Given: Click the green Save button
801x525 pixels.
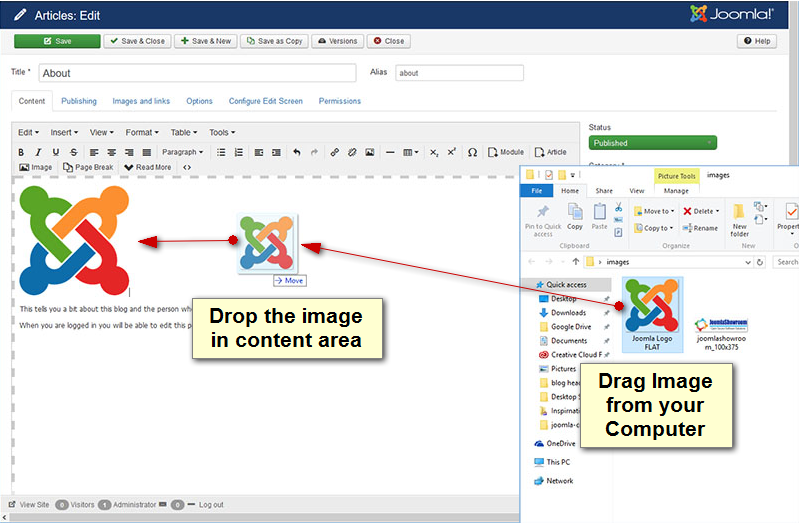Looking at the screenshot, I should 57,41.
